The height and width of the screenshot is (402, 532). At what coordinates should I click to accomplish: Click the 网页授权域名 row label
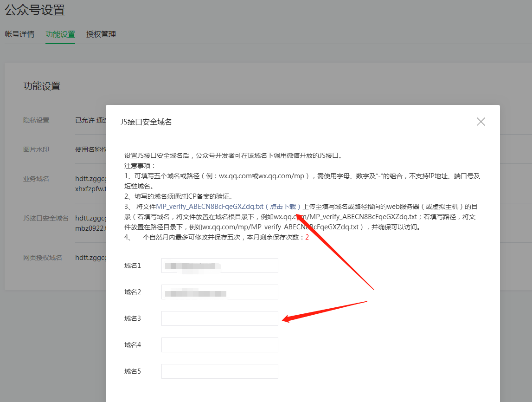pyautogui.click(x=43, y=257)
